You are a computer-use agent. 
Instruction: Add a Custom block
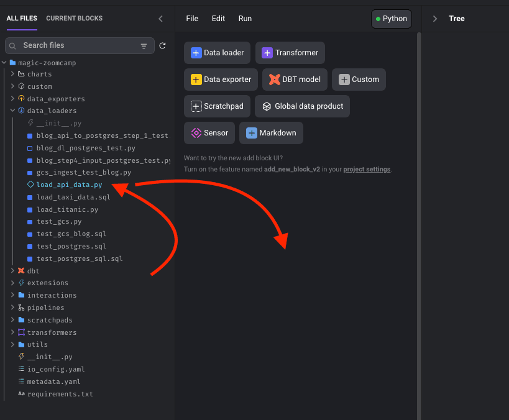point(359,80)
